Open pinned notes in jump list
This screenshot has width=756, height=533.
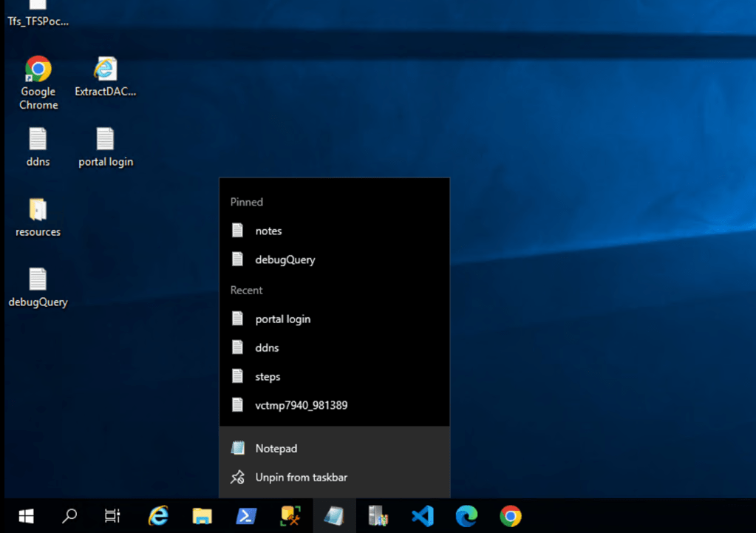coord(334,231)
